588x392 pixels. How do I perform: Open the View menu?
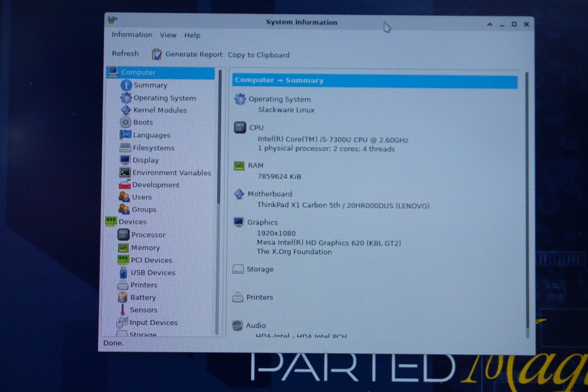click(x=168, y=35)
